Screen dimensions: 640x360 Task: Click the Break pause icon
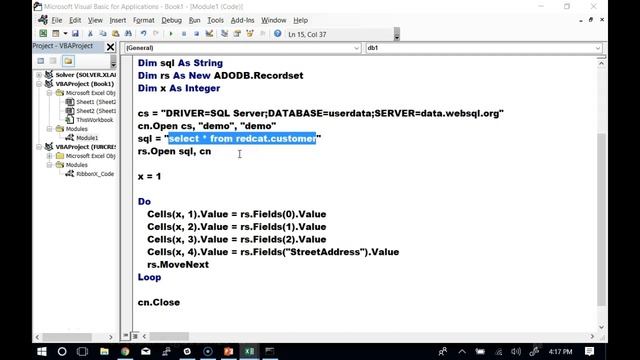[x=184, y=34]
